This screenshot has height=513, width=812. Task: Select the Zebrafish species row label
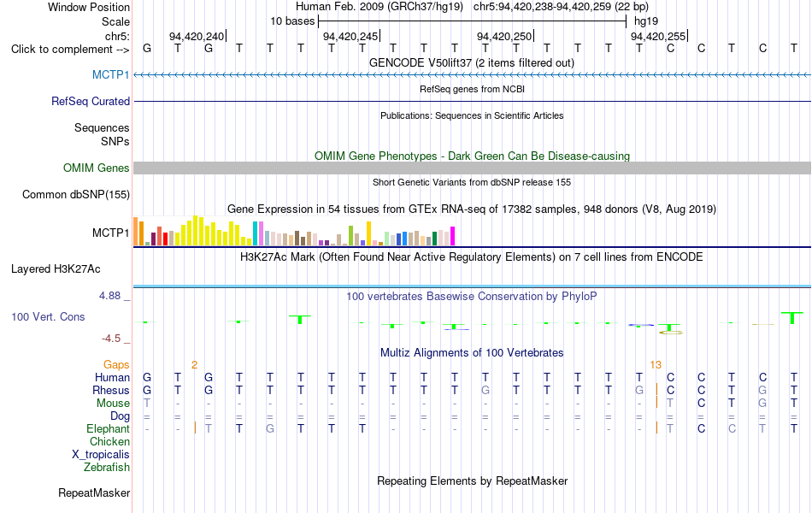pos(107,467)
